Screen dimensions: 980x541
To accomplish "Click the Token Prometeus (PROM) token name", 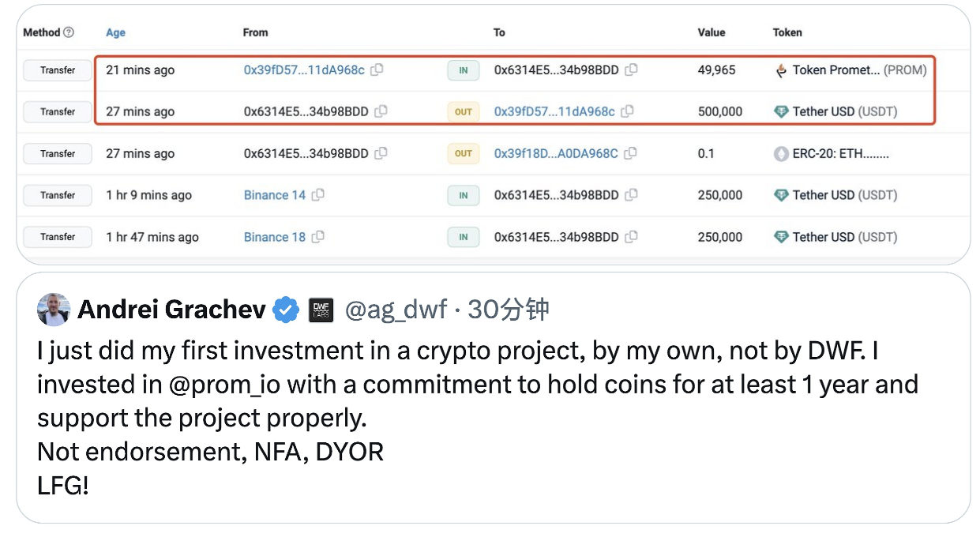I will [836, 70].
